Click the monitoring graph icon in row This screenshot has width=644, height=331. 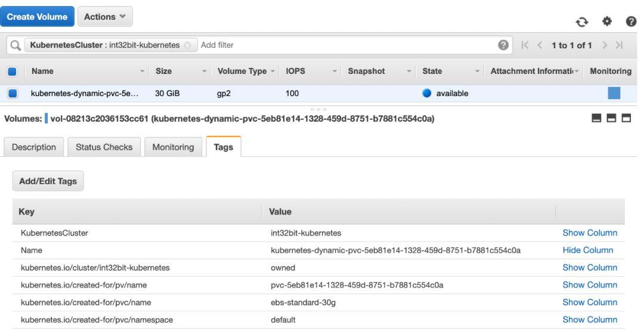pos(614,93)
